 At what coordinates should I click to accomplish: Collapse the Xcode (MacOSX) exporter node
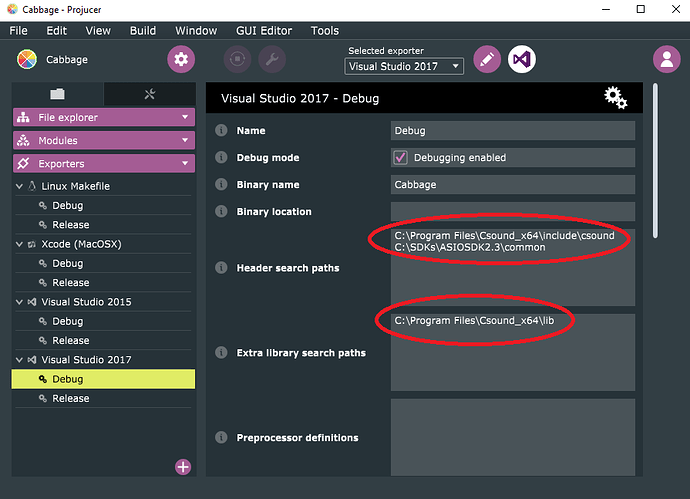19,244
